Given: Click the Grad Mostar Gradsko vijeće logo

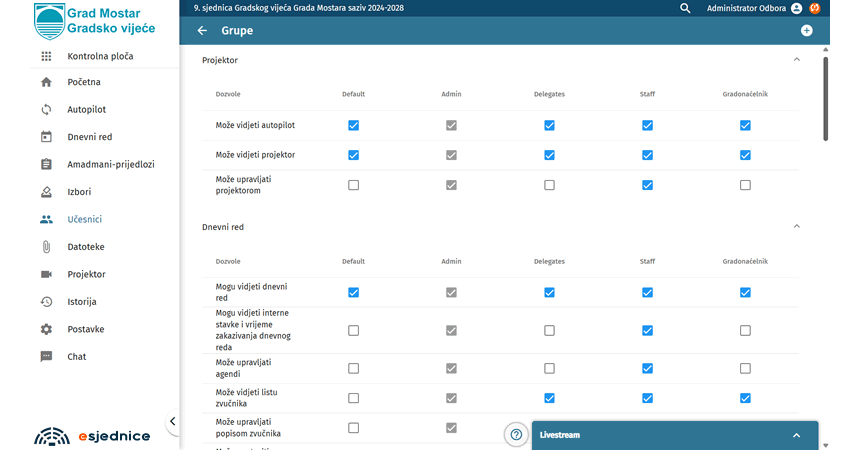Looking at the screenshot, I should pos(90,20).
